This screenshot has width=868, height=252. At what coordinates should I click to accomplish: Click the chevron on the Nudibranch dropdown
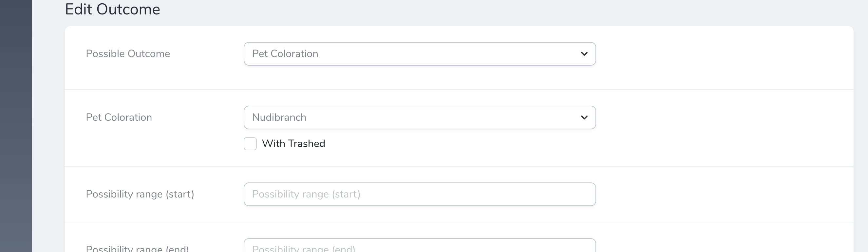(584, 117)
